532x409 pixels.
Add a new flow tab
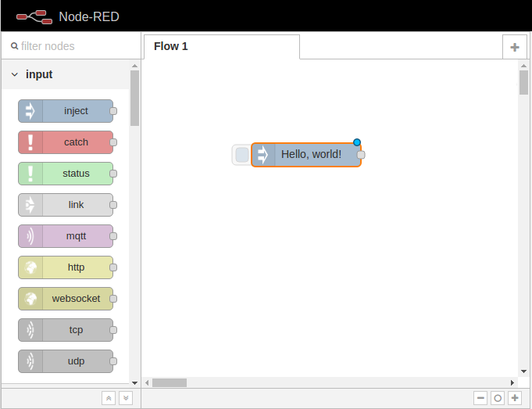515,47
